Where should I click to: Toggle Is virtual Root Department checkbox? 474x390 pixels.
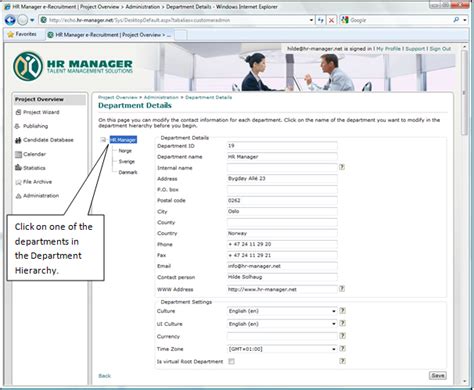point(231,361)
